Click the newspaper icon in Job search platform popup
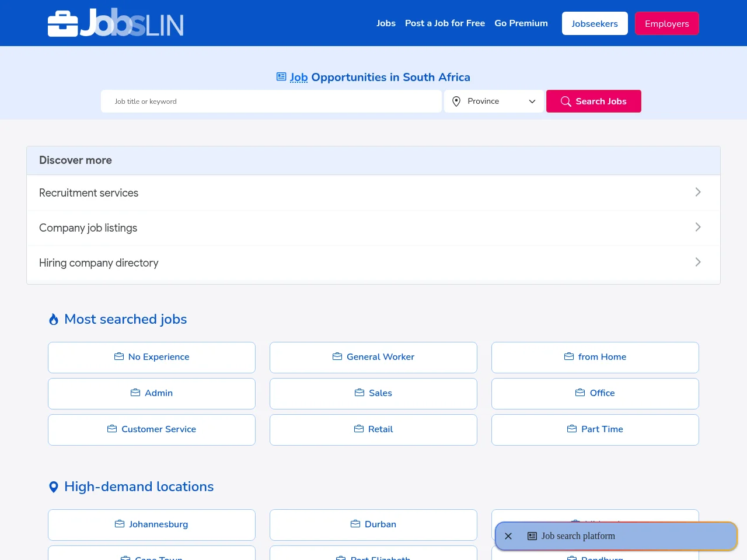 (x=532, y=536)
